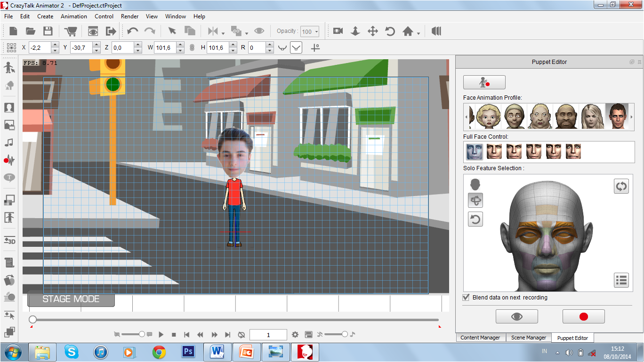Click the frame number field showing 1
The width and height of the screenshot is (644, 362).
tap(268, 334)
